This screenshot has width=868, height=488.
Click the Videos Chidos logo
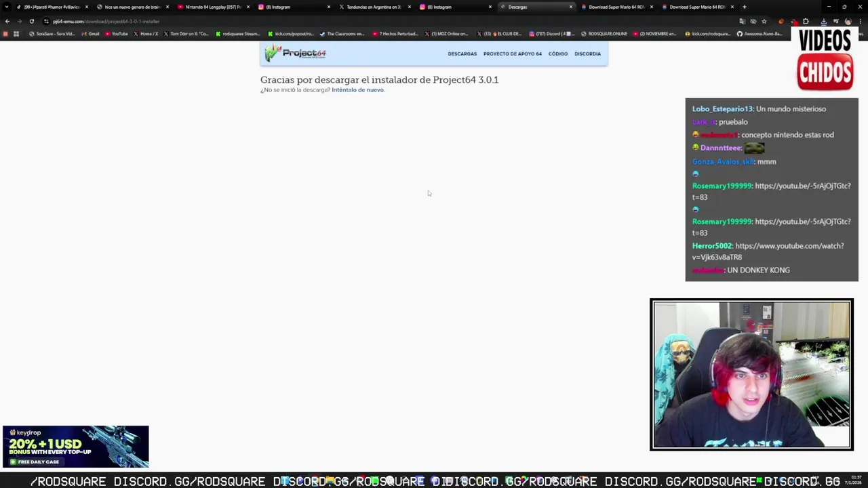825,60
